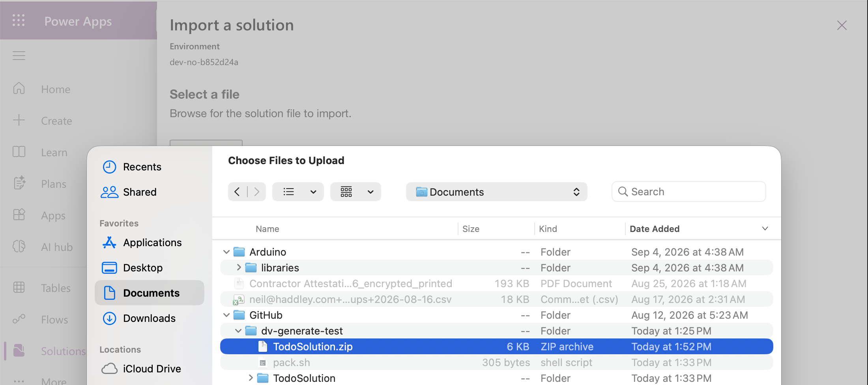This screenshot has height=385, width=868.
Task: Select the TodoSolution.zip file
Action: click(496, 346)
